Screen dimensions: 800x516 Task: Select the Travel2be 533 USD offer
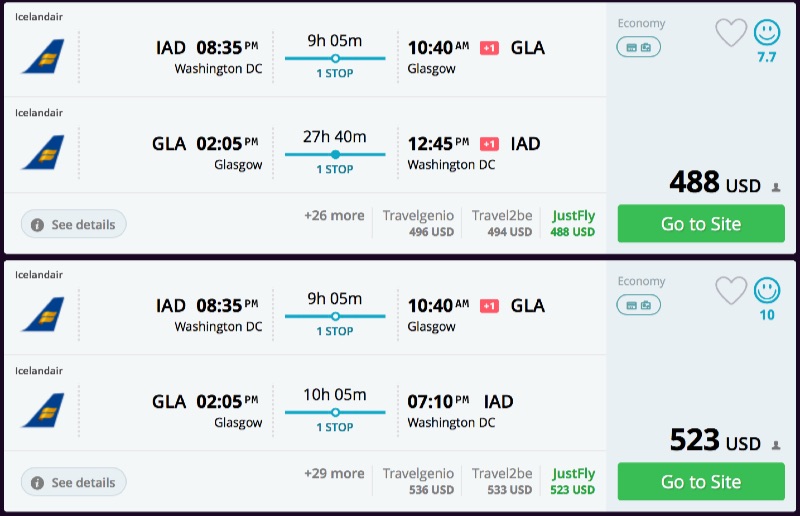[x=502, y=482]
